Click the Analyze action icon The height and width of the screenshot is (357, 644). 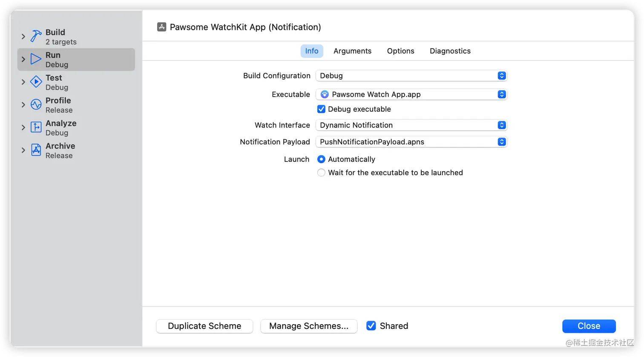coord(36,127)
